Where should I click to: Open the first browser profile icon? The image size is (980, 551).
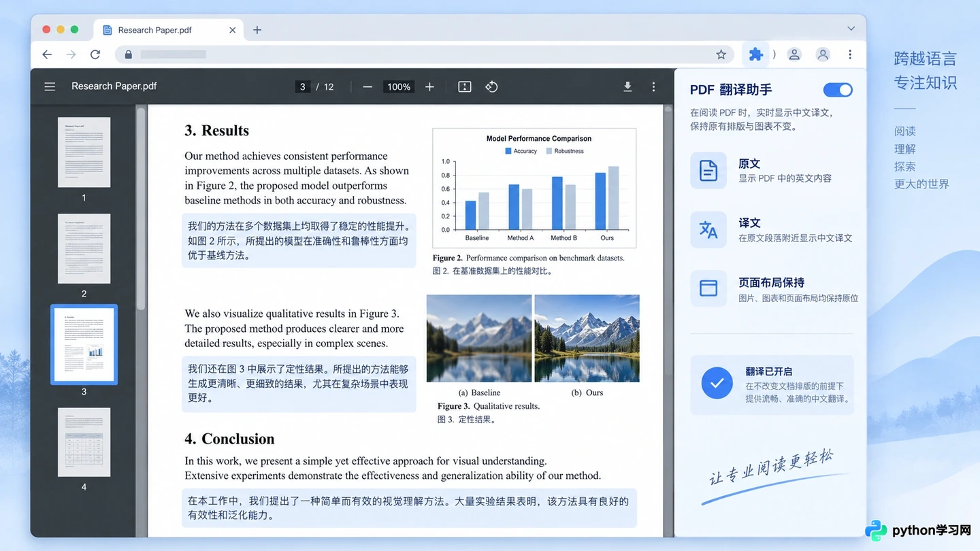pyautogui.click(x=794, y=54)
